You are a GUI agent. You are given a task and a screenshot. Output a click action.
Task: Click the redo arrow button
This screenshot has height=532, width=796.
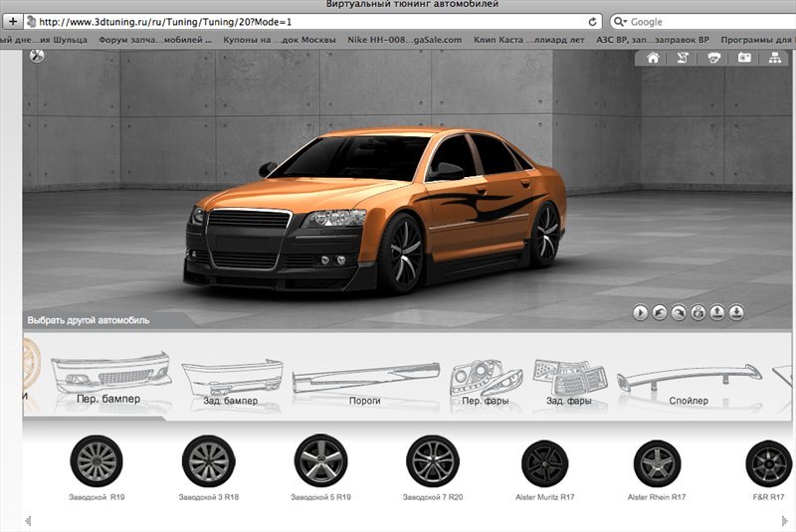tap(678, 312)
